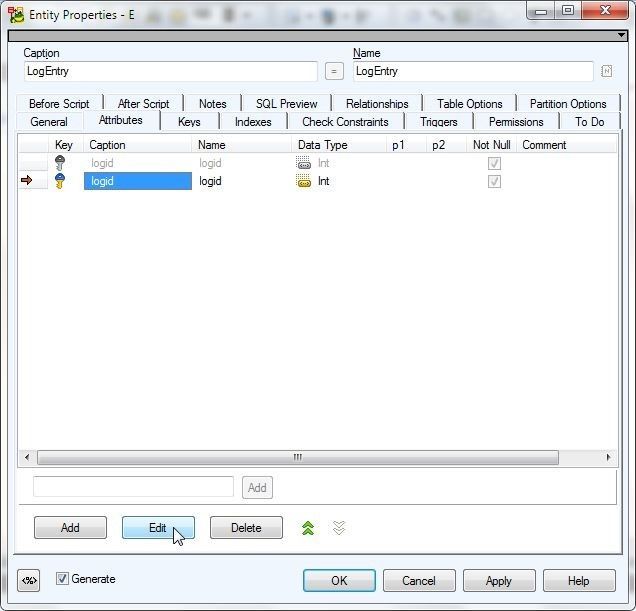Click the grayed logid Name cell in first row
Viewport: 636px width, 611px height.
pos(210,163)
